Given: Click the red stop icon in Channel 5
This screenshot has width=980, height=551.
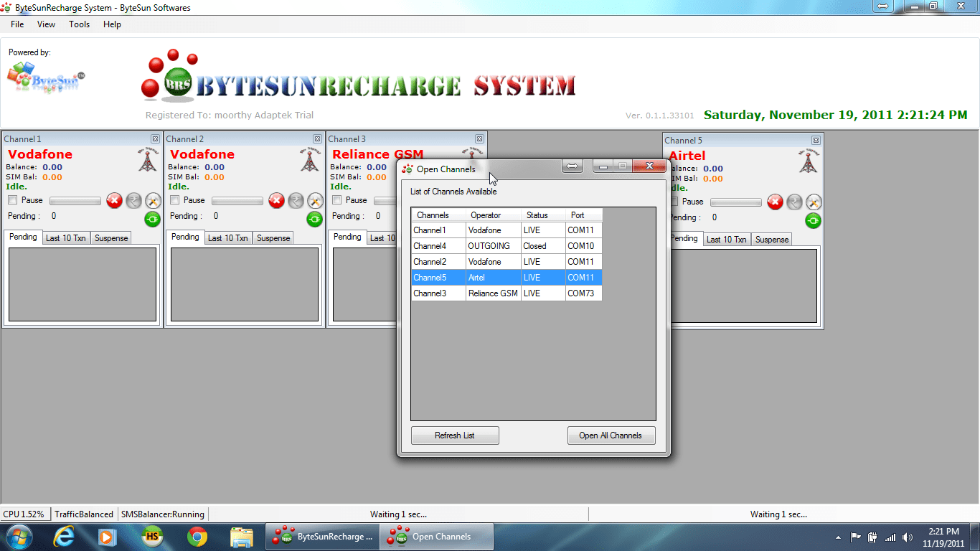Looking at the screenshot, I should [x=775, y=202].
